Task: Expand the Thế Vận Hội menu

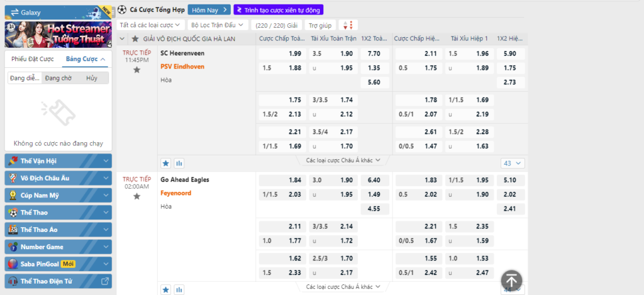Action: coord(58,161)
